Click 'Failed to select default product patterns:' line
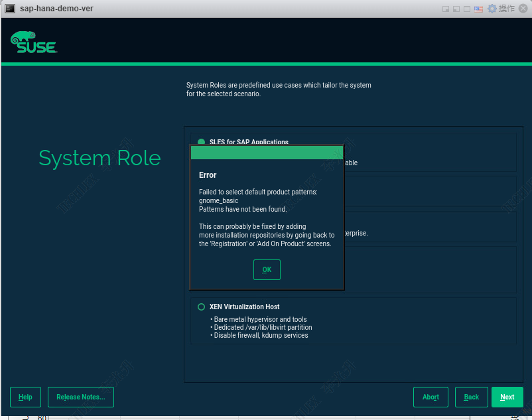The width and height of the screenshot is (532, 420). tap(258, 192)
